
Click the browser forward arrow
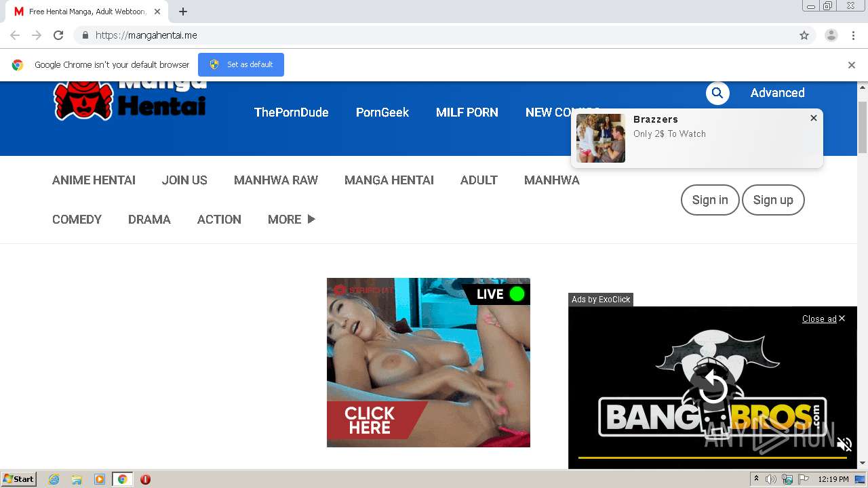click(x=37, y=35)
